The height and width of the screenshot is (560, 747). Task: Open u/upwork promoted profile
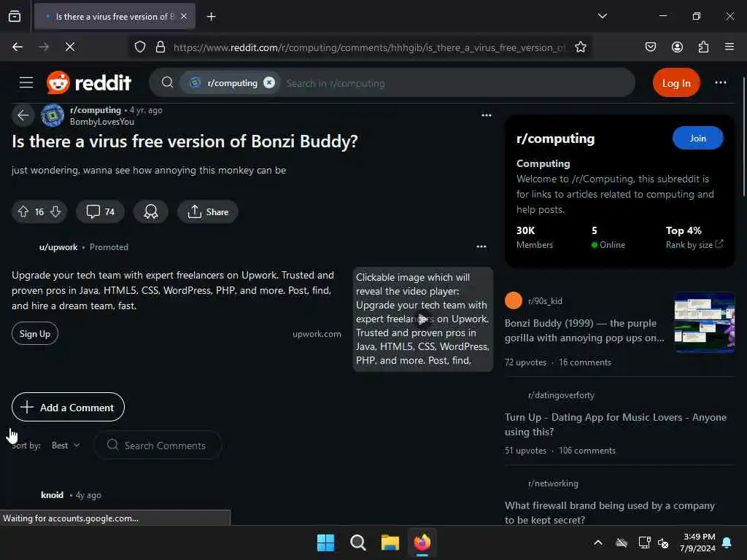click(x=58, y=247)
